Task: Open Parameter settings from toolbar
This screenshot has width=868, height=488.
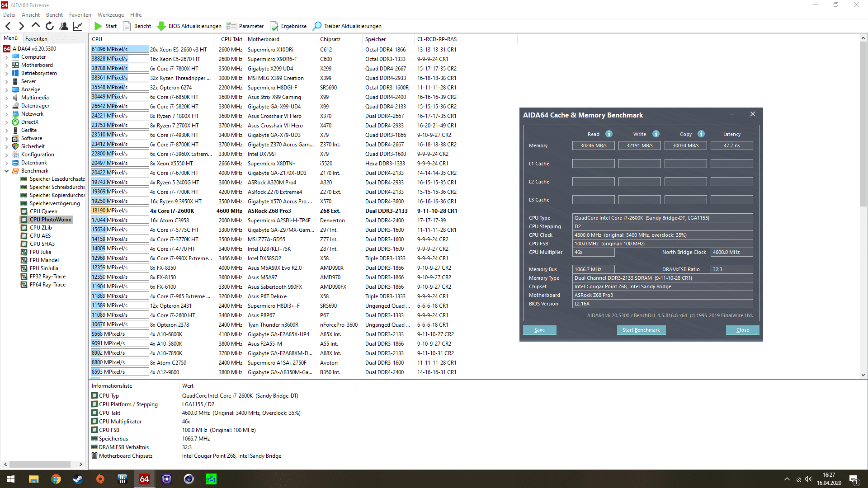Action: pos(245,26)
